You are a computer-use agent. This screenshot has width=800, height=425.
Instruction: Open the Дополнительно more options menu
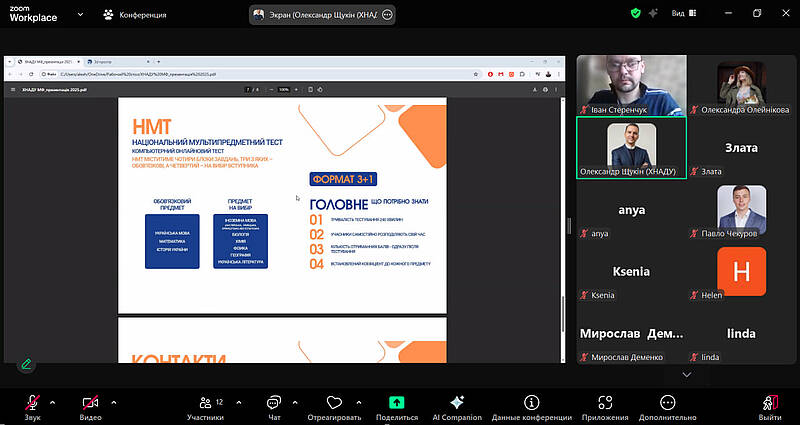(668, 402)
